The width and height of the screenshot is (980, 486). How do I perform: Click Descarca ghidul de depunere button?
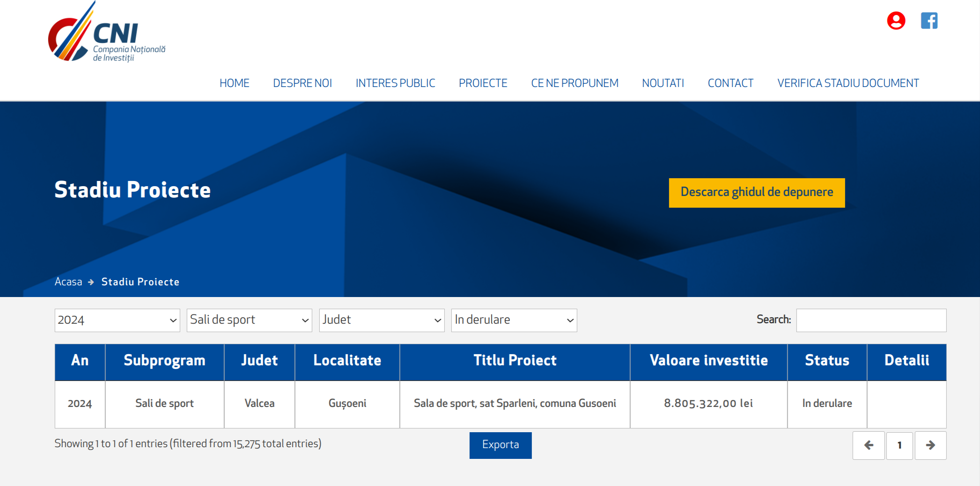point(757,193)
